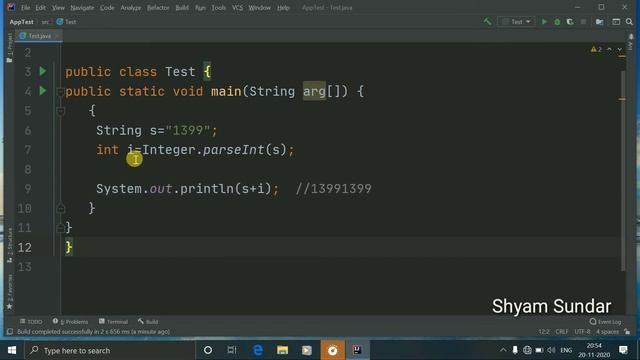Image resolution: width=640 pixels, height=360 pixels.
Task: Open the Tools menu
Action: point(218,7)
